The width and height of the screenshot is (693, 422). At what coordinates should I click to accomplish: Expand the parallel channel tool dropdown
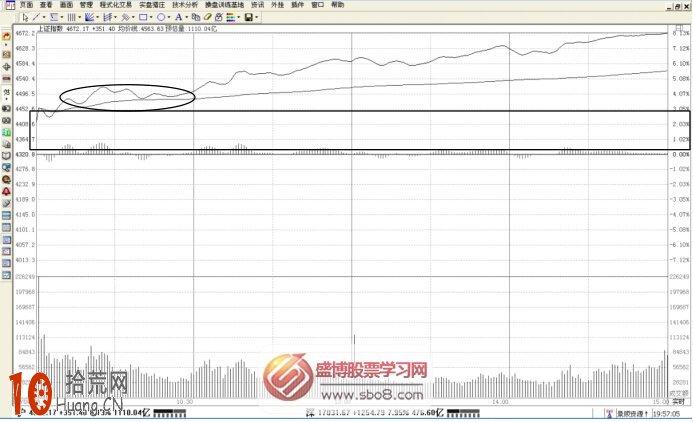[133, 17]
